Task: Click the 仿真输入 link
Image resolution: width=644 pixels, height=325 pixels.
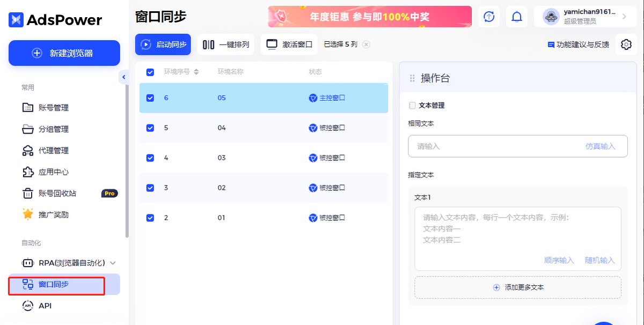Action: [x=600, y=146]
